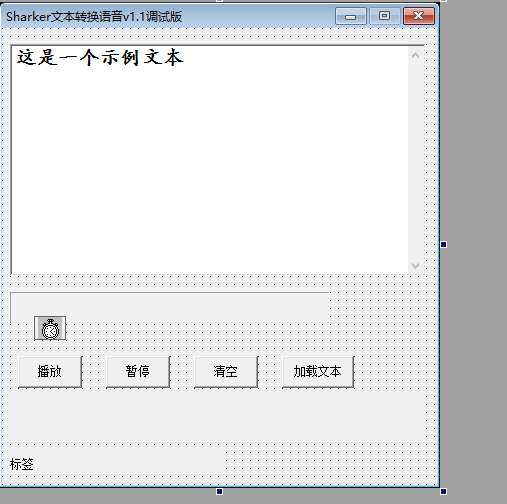Click the bottom-right corner sizing handle
This screenshot has width=507, height=504.
point(443,491)
